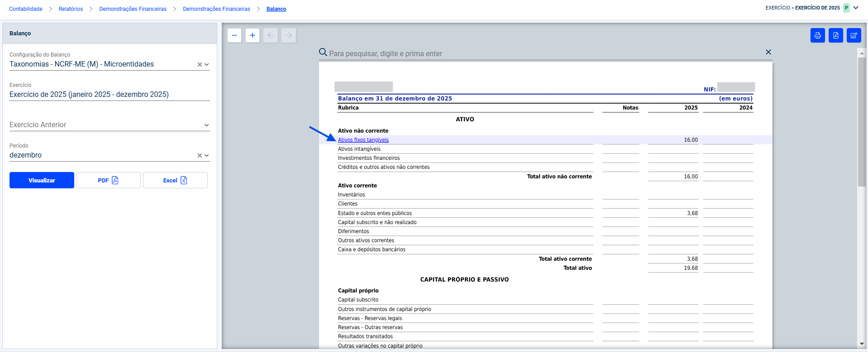Screen dimensions: 868x354
Task: Click the search magnifier icon
Action: point(323,53)
